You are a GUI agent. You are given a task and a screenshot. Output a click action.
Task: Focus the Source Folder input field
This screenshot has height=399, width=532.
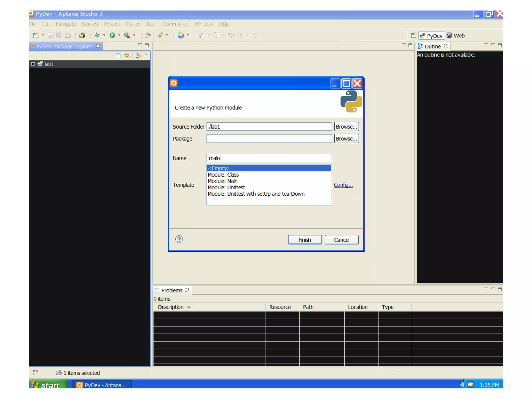click(269, 127)
